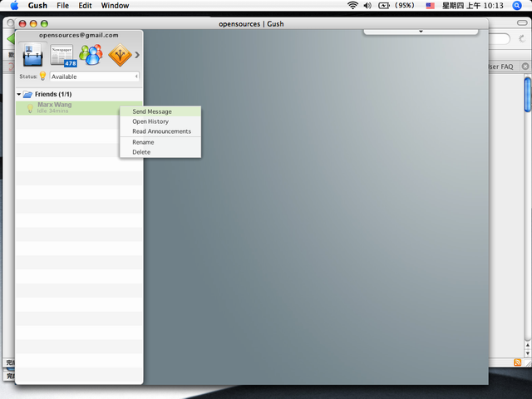Viewport: 532px width, 399px height.
Task: Open the Window menu
Action: [x=115, y=6]
